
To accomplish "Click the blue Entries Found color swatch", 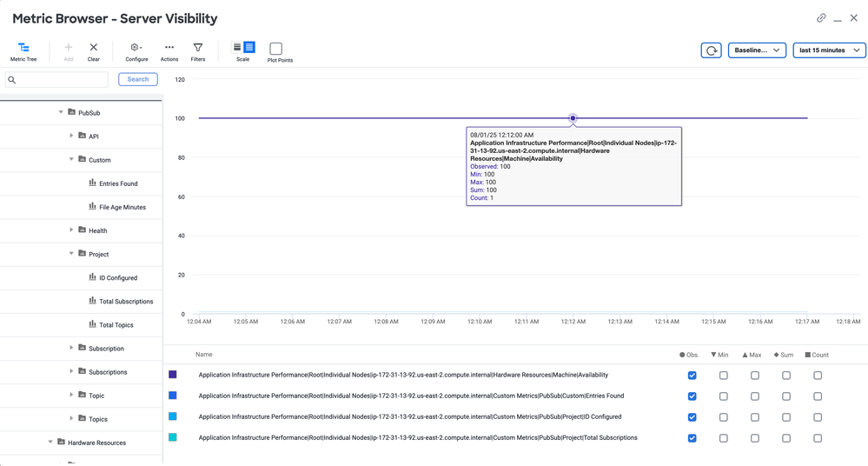I will (173, 396).
